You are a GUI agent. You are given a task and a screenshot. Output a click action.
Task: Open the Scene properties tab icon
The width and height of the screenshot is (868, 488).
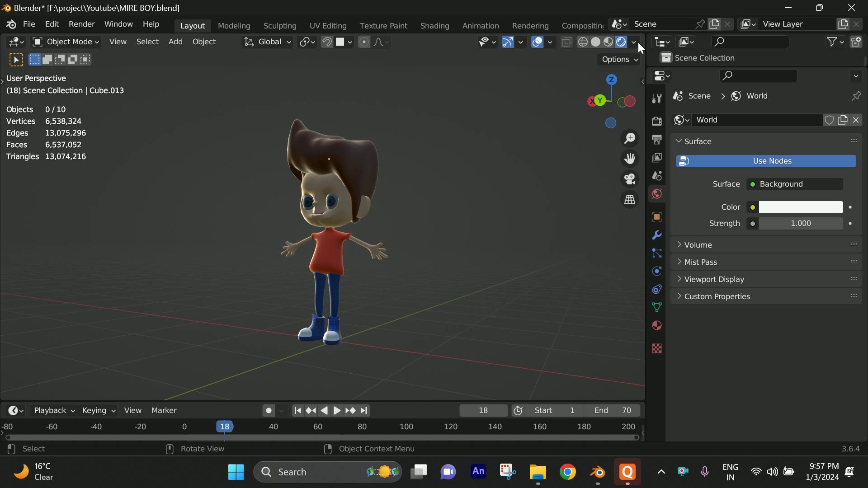tap(657, 176)
